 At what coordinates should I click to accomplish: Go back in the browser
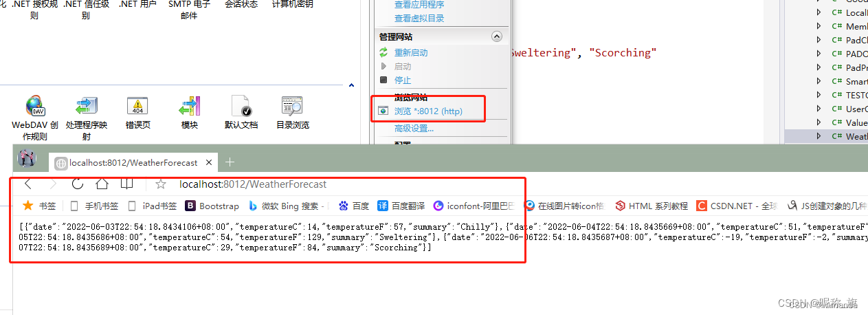(x=28, y=184)
